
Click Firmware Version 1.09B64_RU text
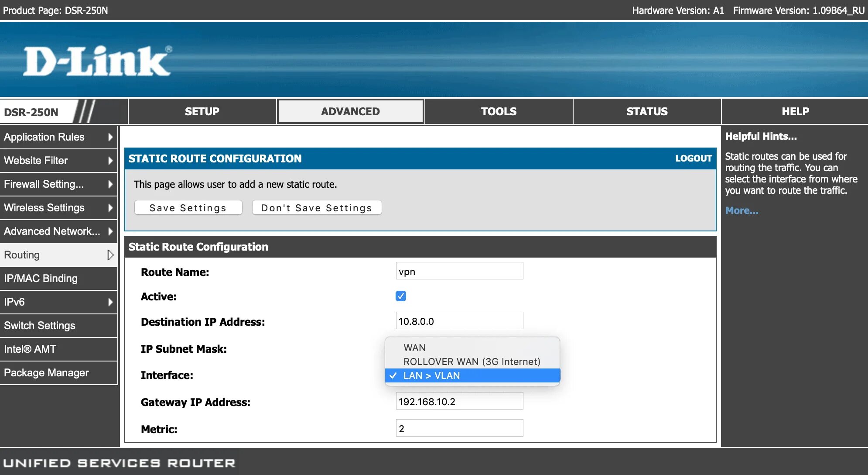799,10
